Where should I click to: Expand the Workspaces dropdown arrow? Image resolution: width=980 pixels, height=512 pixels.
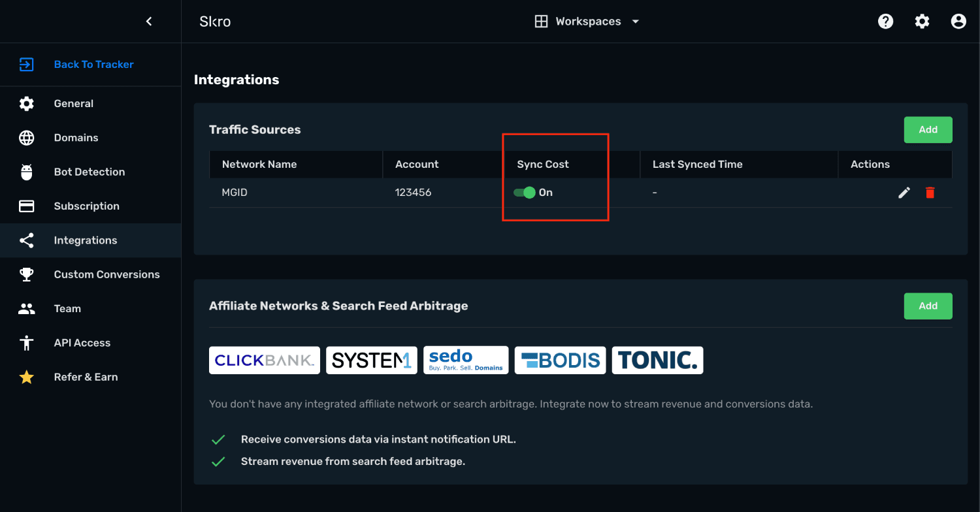tap(635, 22)
